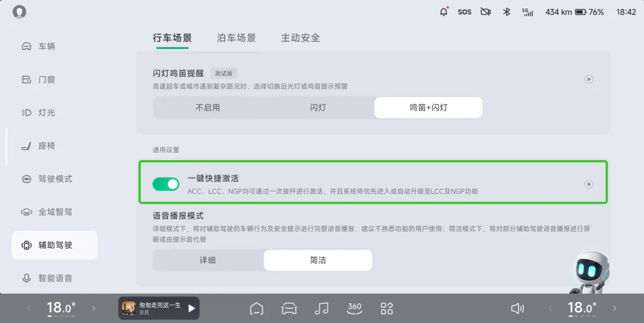This screenshot has height=323, width=644.
Task: Select 详细 voice broadcast mode
Action: pyautogui.click(x=208, y=260)
